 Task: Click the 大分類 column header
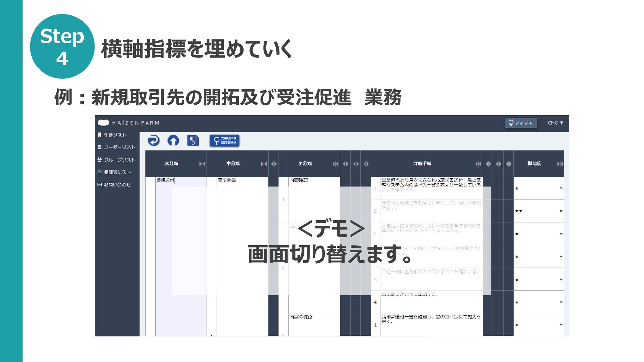pos(171,164)
